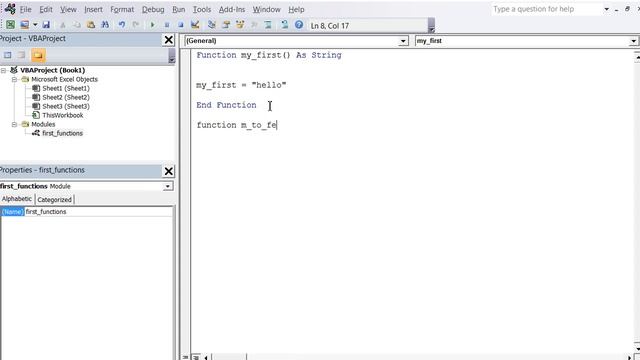Open Find with the binoculars icon
The image size is (640, 360).
coord(105,25)
